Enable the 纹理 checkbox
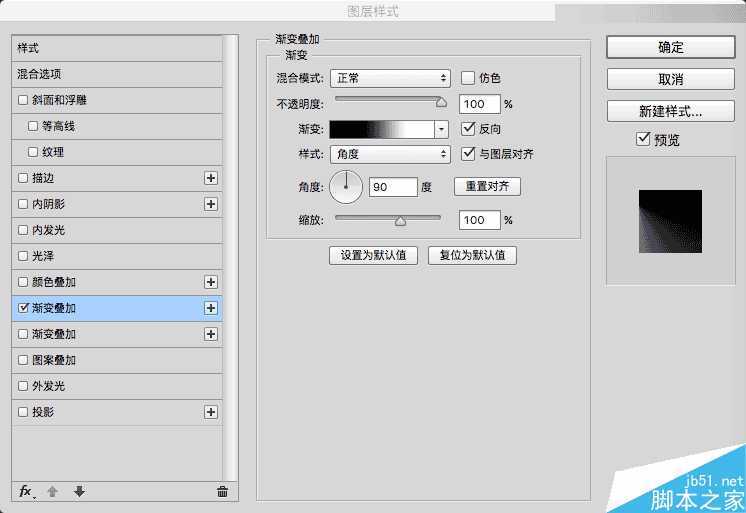746x513 pixels. tap(33, 152)
